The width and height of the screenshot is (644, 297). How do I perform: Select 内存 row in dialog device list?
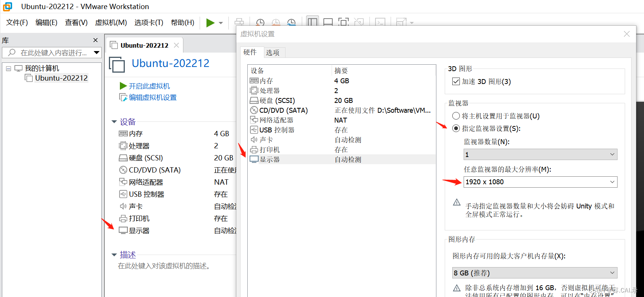tap(342, 81)
